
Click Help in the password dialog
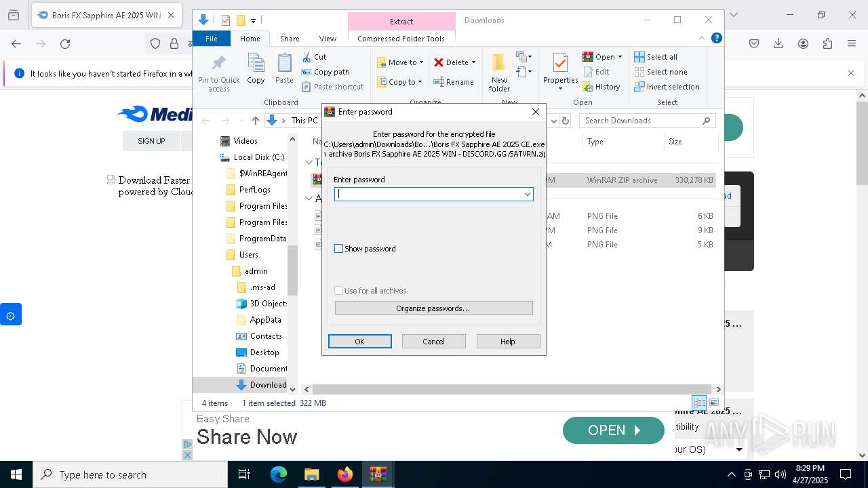tap(508, 342)
